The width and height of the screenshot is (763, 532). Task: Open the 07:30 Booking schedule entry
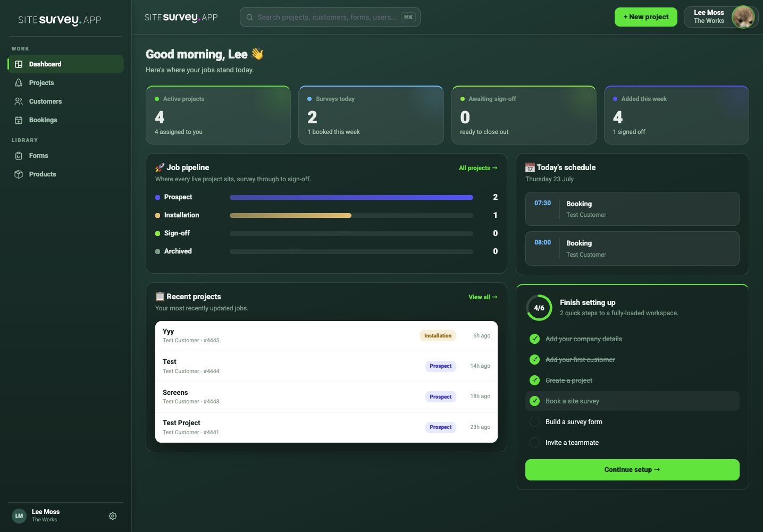click(x=632, y=209)
